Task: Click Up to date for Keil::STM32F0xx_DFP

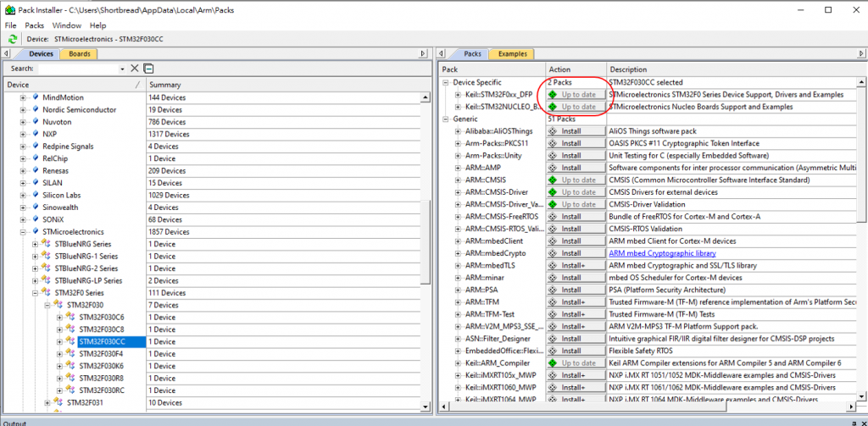Action: click(576, 95)
